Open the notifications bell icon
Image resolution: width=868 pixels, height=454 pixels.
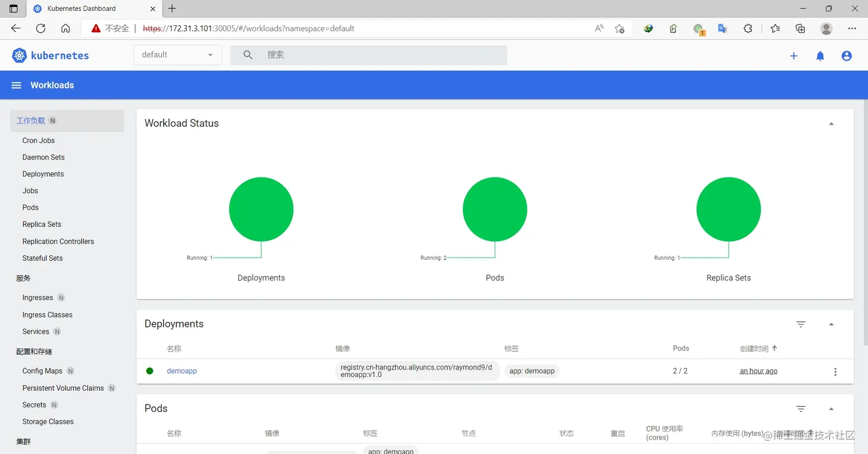click(x=820, y=56)
